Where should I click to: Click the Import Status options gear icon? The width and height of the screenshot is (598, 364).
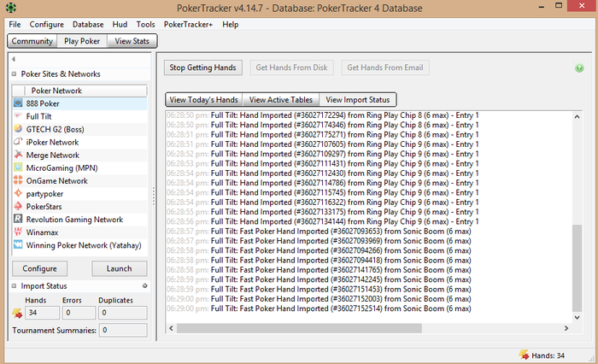click(145, 285)
